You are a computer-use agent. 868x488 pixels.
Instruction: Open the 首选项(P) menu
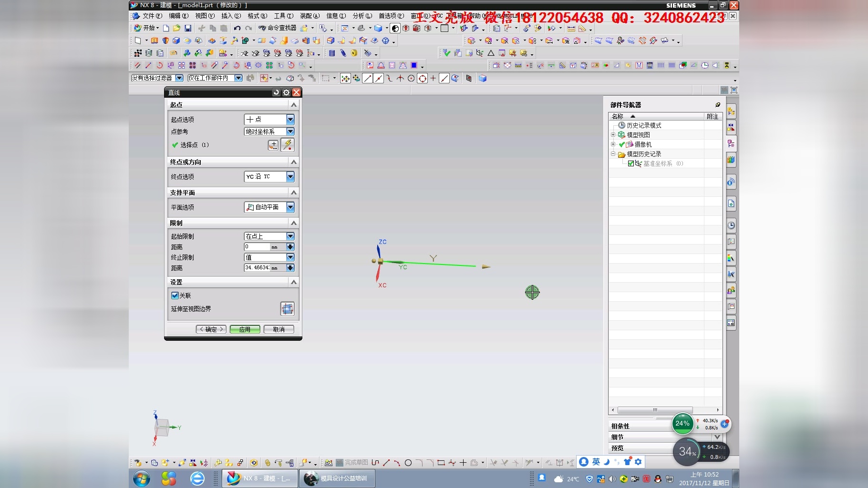tap(391, 16)
